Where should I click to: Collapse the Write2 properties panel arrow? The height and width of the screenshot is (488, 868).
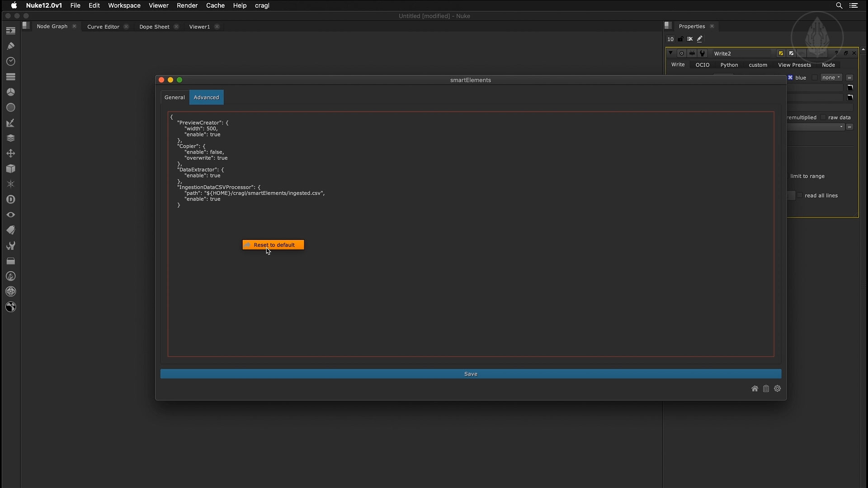point(670,53)
